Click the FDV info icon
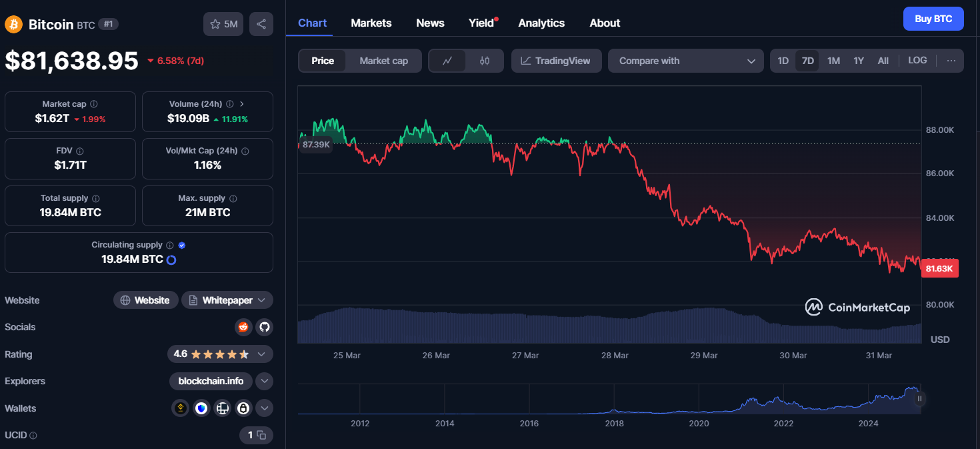980x449 pixels. 80,151
